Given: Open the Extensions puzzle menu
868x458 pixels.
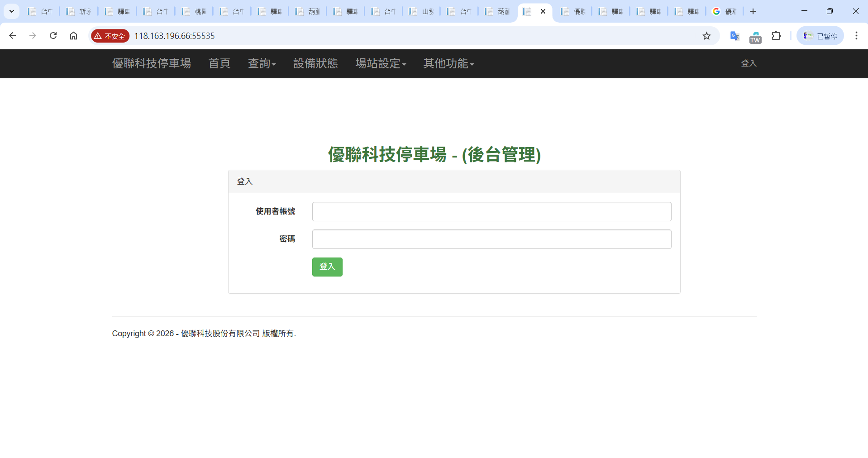Looking at the screenshot, I should [776, 36].
